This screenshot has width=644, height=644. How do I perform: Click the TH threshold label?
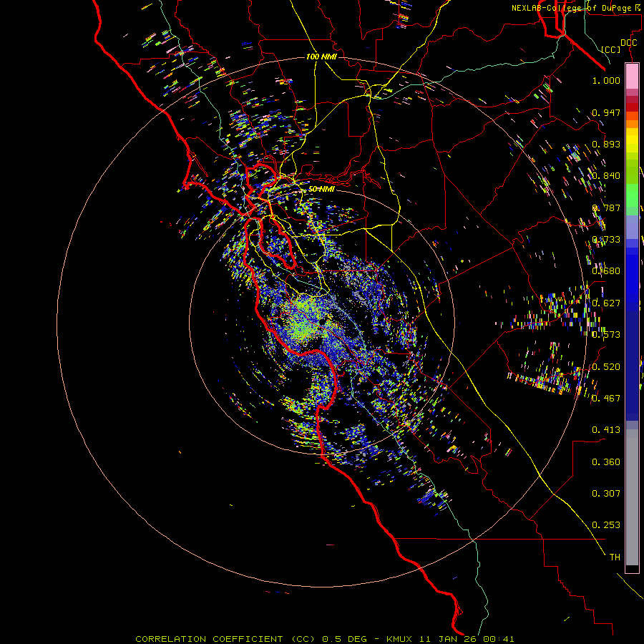pos(615,557)
